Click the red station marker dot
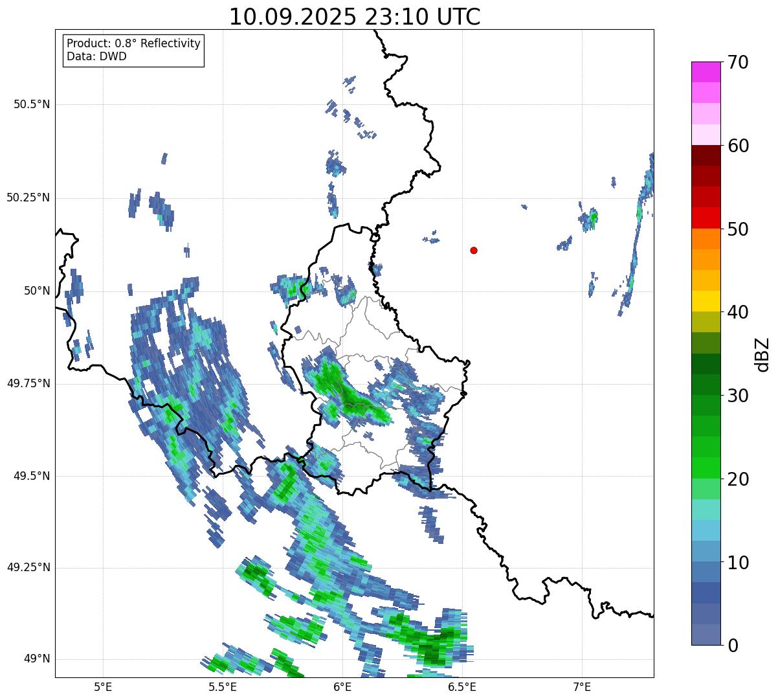 [474, 250]
